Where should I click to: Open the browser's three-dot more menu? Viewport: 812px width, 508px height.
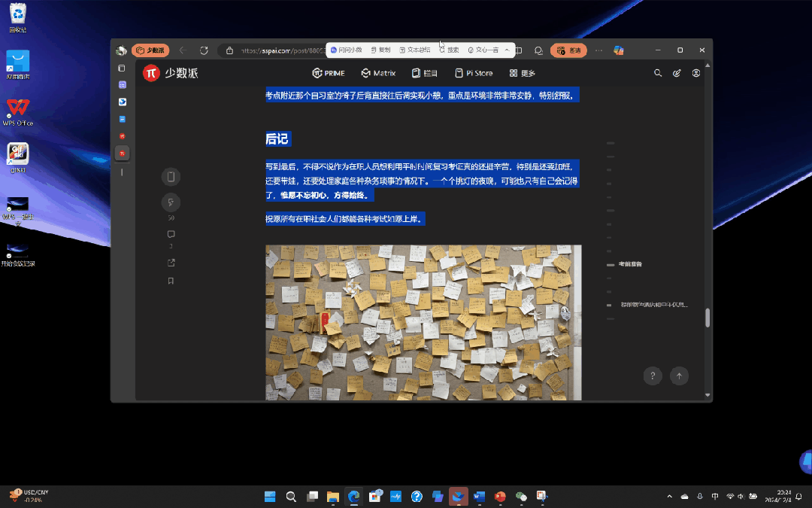point(598,50)
